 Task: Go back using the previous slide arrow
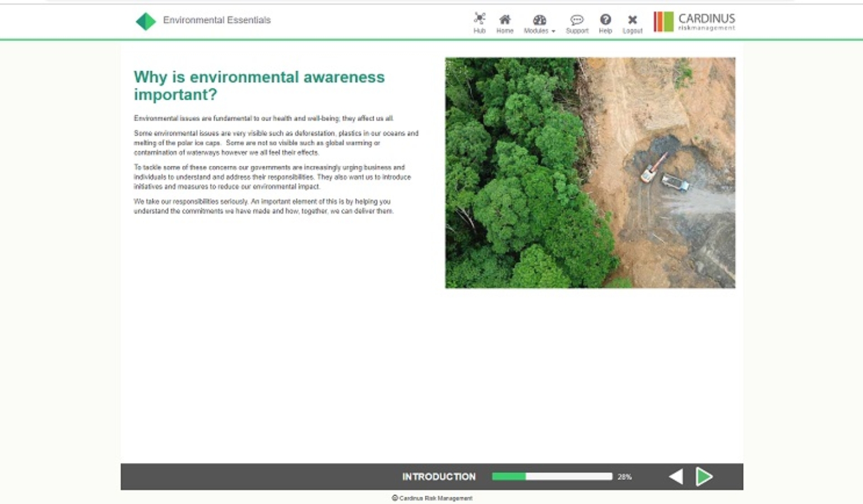[x=676, y=477]
